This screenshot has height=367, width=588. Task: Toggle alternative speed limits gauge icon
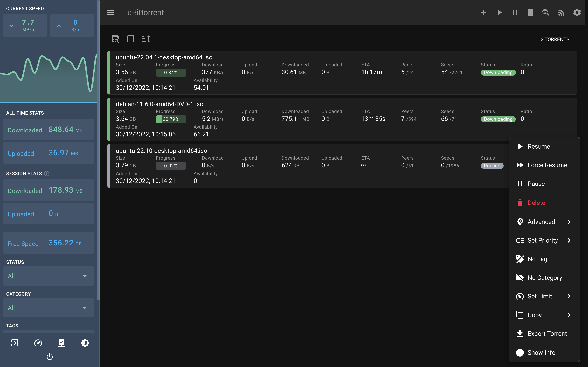pyautogui.click(x=38, y=343)
